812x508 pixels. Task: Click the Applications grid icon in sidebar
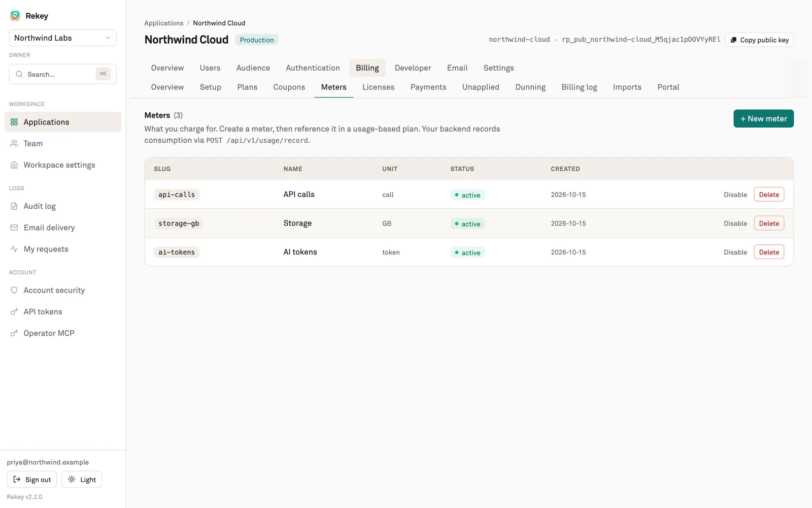pos(14,122)
